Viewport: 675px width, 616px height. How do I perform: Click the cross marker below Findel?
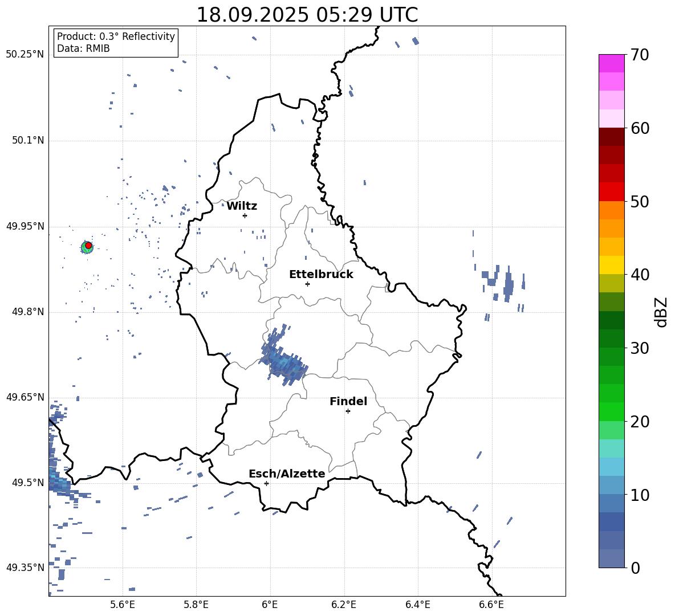(x=348, y=411)
